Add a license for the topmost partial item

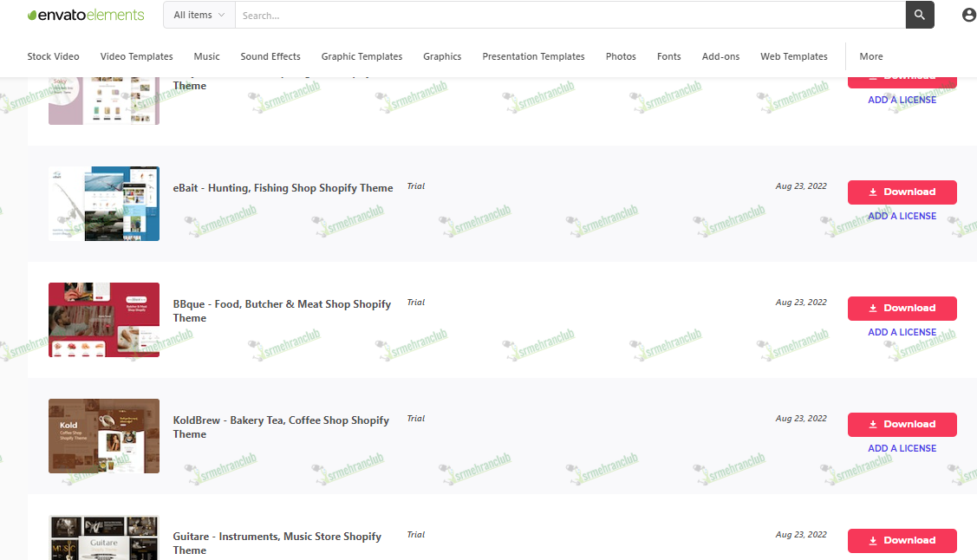902,101
